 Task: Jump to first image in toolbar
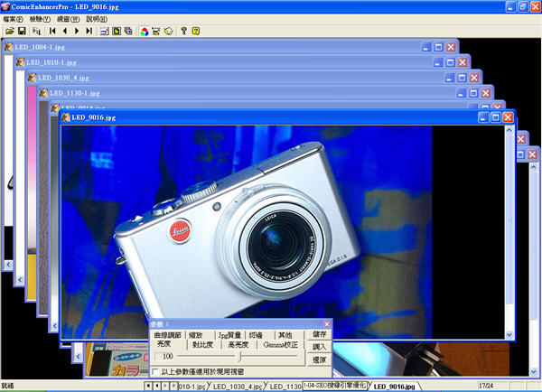[x=52, y=31]
